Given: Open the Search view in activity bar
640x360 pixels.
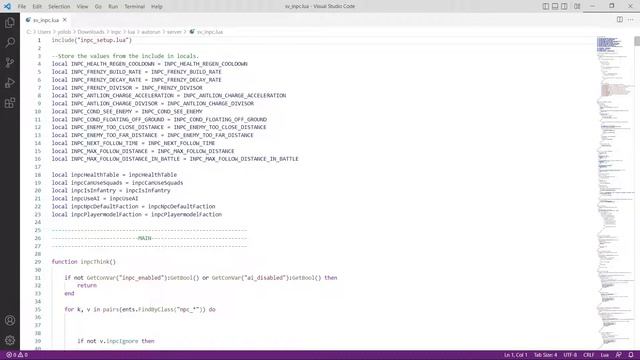Looking at the screenshot, I should [x=10, y=42].
